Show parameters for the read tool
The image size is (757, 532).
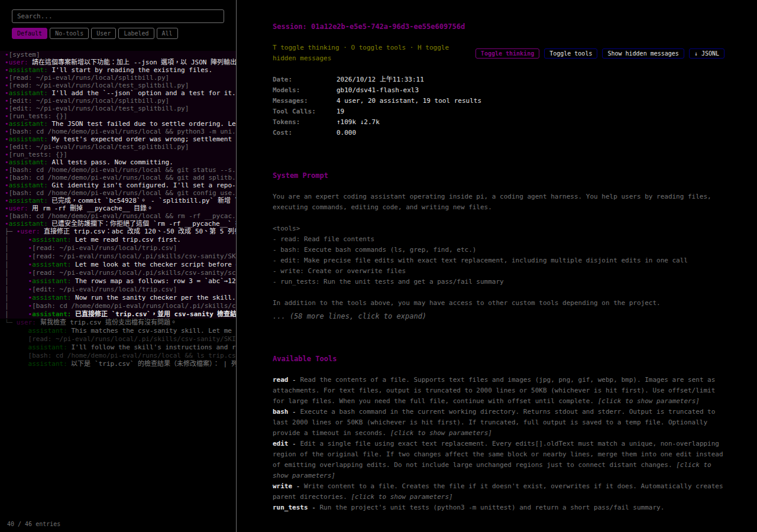(648, 401)
